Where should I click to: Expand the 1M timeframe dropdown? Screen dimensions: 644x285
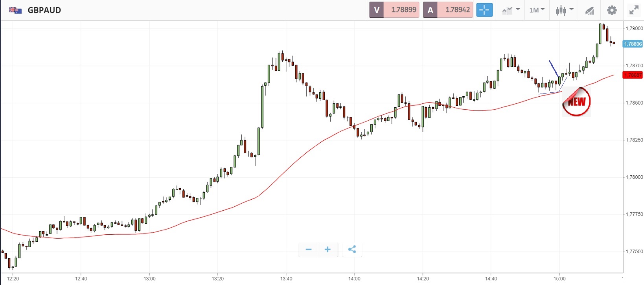(537, 10)
